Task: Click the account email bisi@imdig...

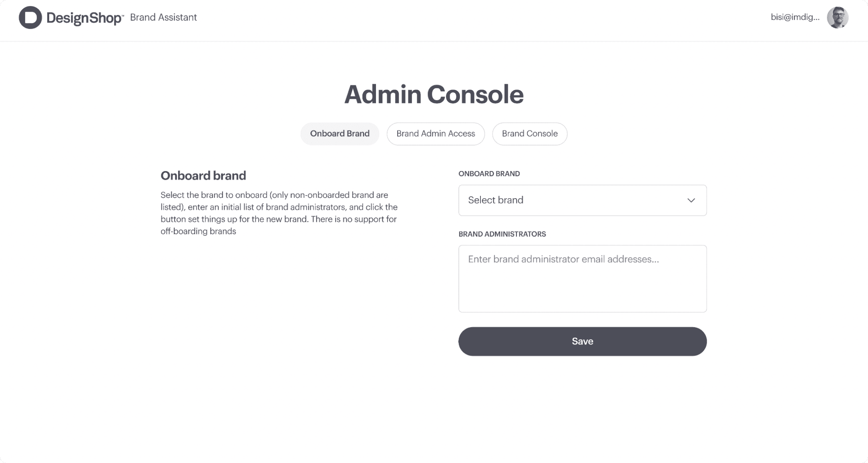Action: point(795,18)
